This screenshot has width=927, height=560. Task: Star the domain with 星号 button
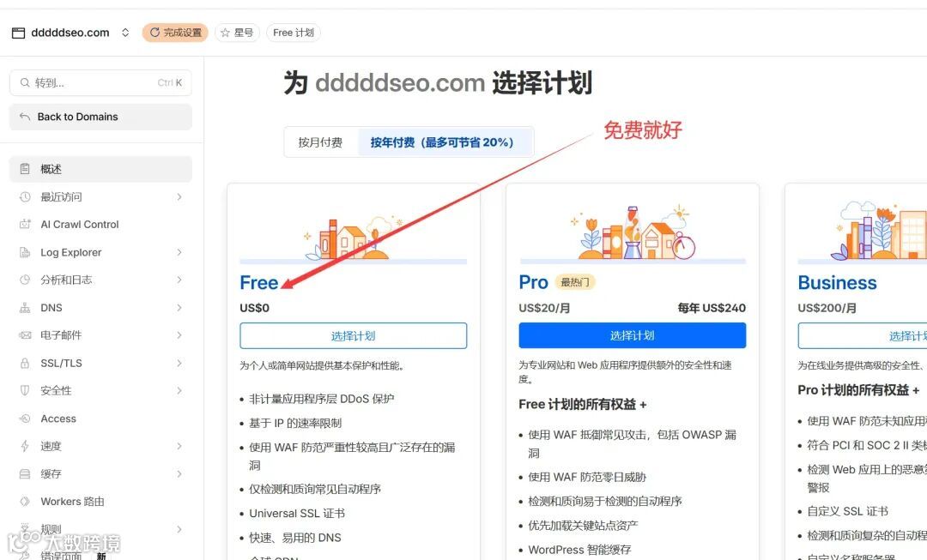pos(237,33)
